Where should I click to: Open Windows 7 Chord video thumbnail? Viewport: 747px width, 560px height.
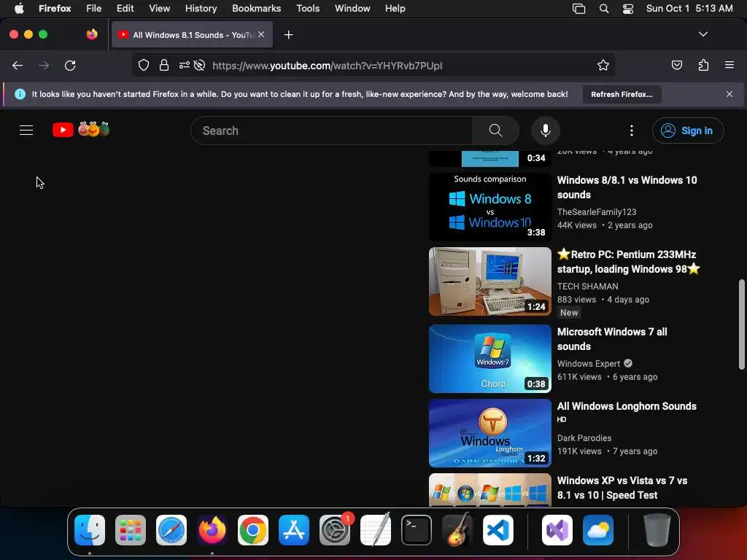click(x=489, y=359)
